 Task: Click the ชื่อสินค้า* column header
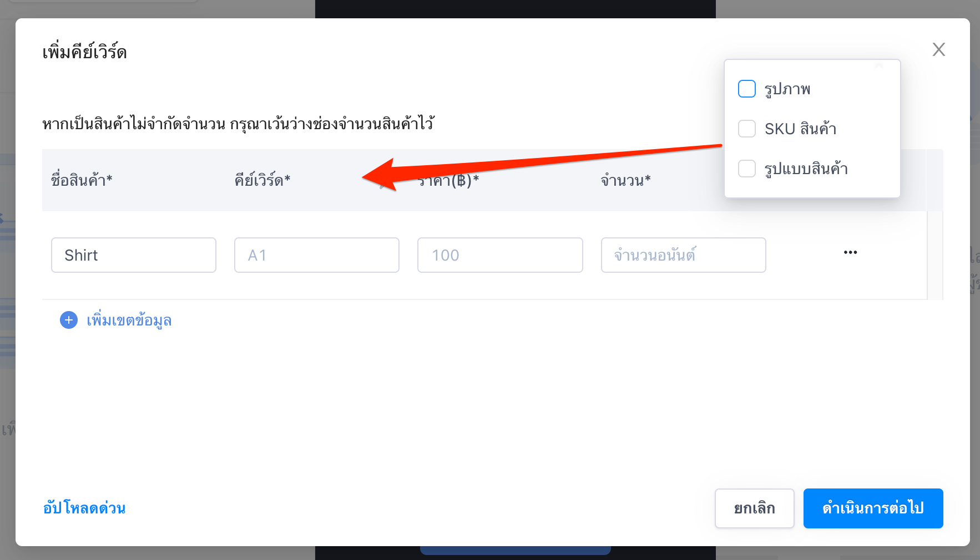82,180
